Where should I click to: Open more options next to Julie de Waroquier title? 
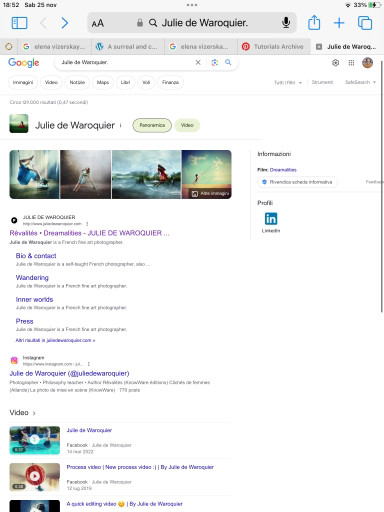(x=120, y=125)
